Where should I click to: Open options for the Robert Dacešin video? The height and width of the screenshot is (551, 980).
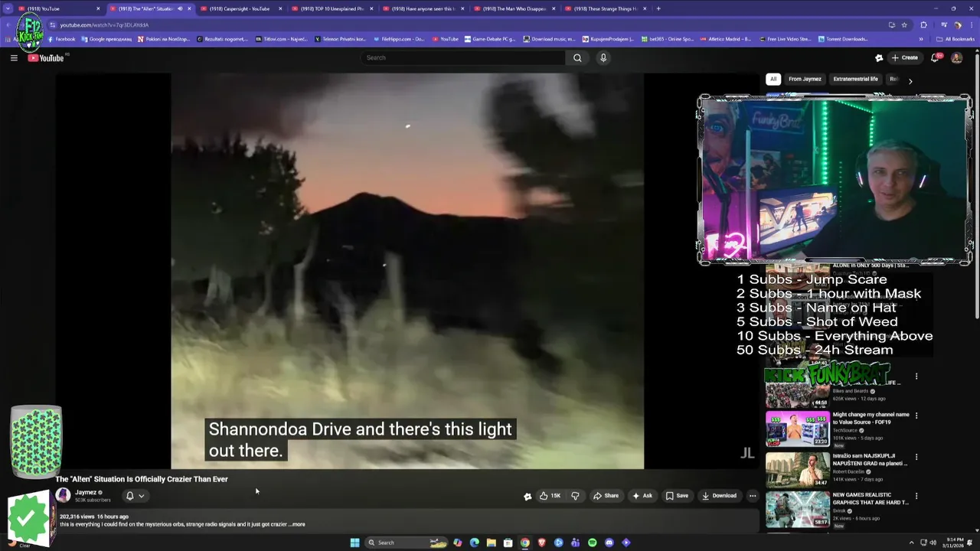click(916, 457)
